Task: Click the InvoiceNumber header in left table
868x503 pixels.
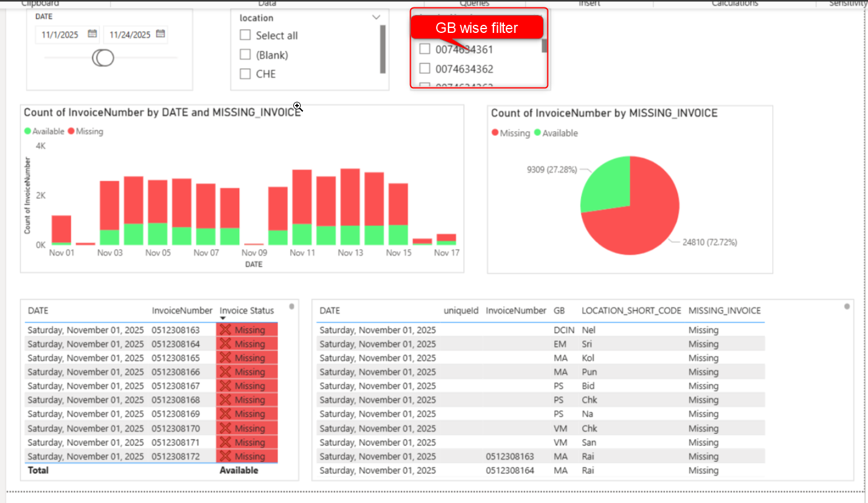Action: click(181, 310)
